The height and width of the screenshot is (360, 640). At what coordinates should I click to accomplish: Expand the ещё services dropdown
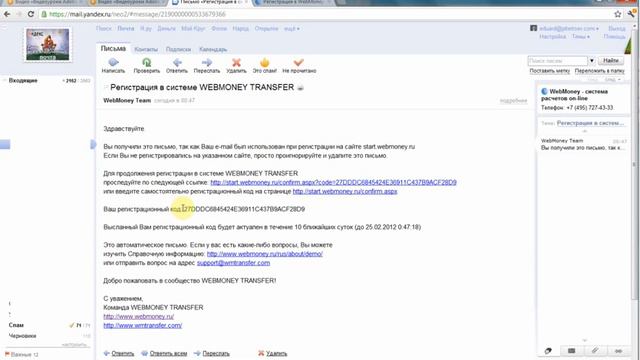tap(292, 29)
